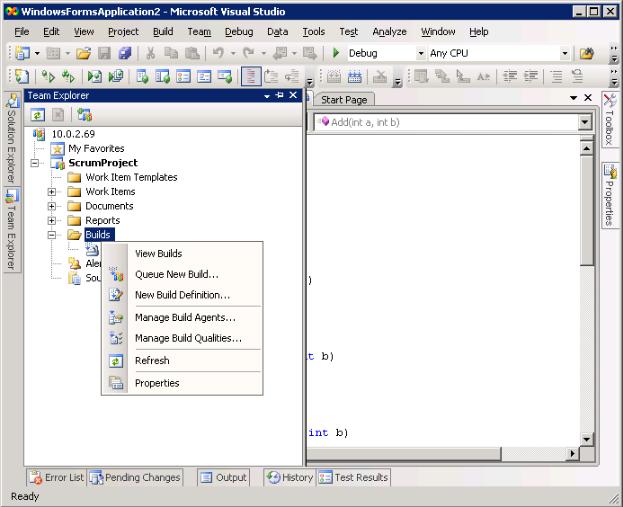623x507 pixels.
Task: Open the Test Results tab
Action: tap(353, 477)
